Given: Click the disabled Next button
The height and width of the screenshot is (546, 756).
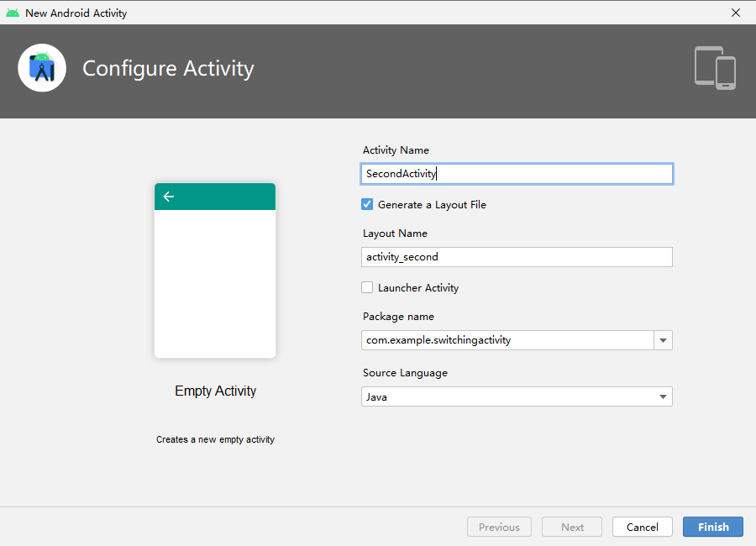Looking at the screenshot, I should point(572,527).
